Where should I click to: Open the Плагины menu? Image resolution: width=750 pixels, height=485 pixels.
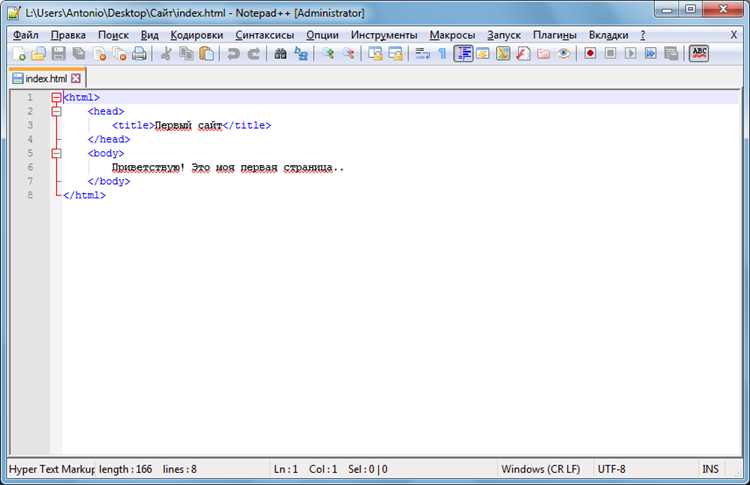click(554, 35)
